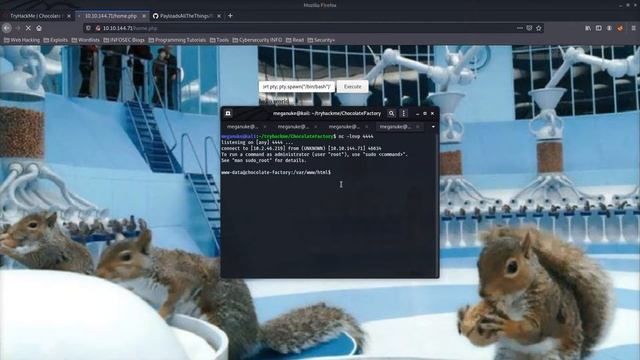Stop page loading with the X button
640x360 pixels.
pos(28,28)
